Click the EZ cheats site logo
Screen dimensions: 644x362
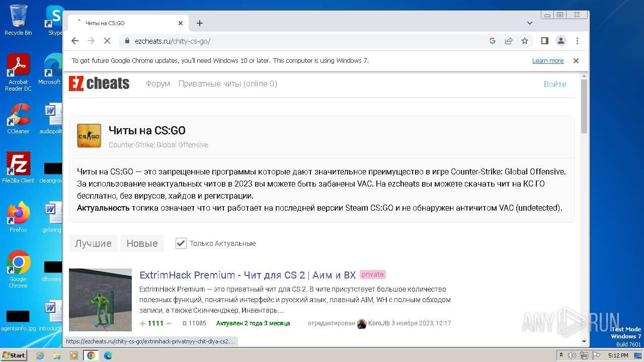pyautogui.click(x=99, y=83)
